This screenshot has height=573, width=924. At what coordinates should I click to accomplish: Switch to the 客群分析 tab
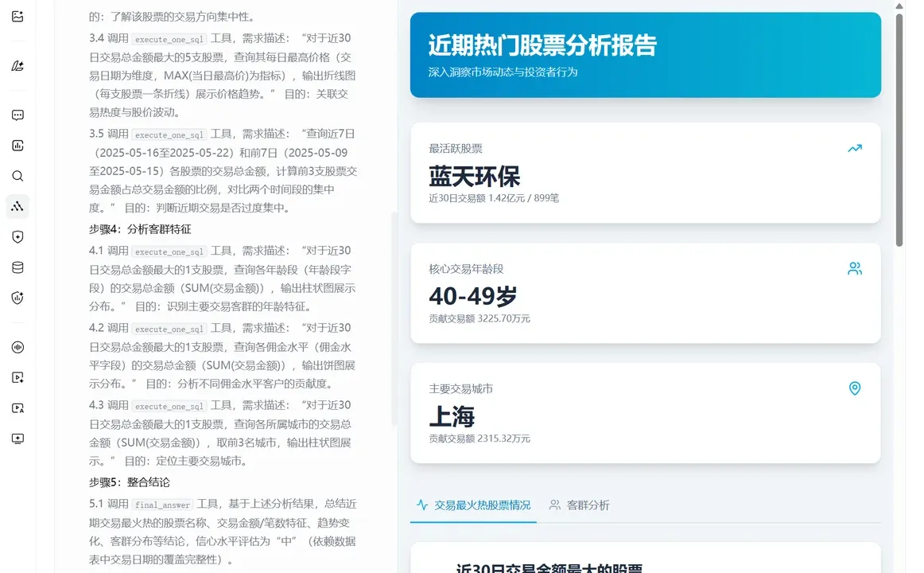coord(580,505)
